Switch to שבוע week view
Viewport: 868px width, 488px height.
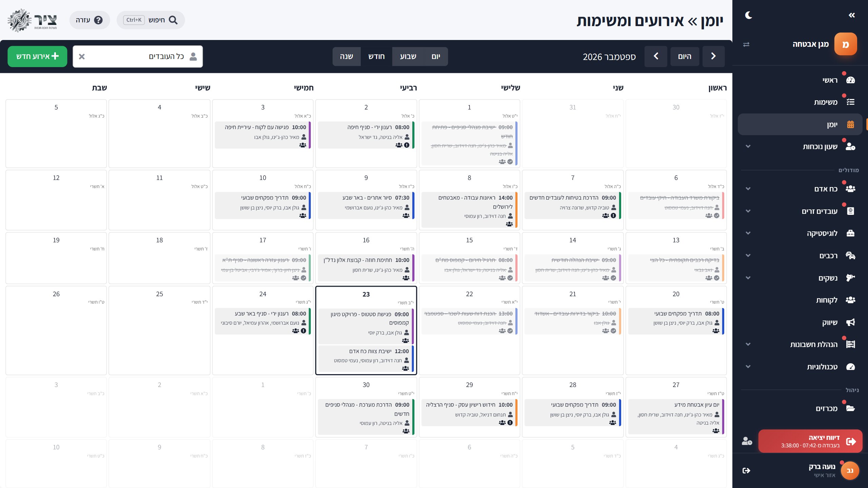click(x=408, y=56)
